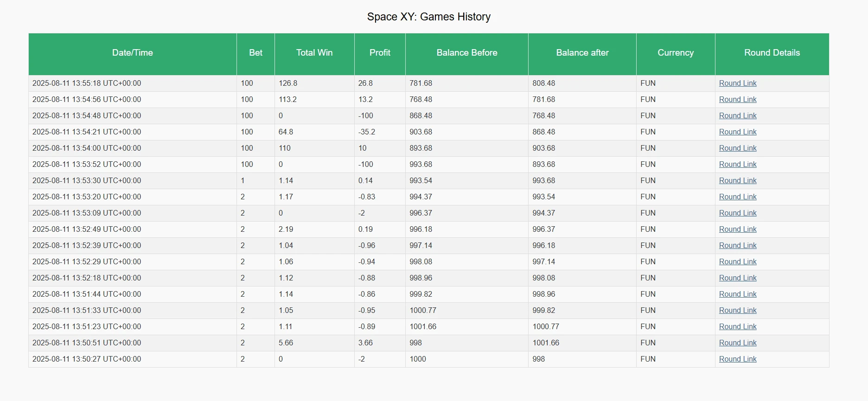Click Total Win value 64.8
Viewport: 868px width, 401px height.
[x=286, y=132]
